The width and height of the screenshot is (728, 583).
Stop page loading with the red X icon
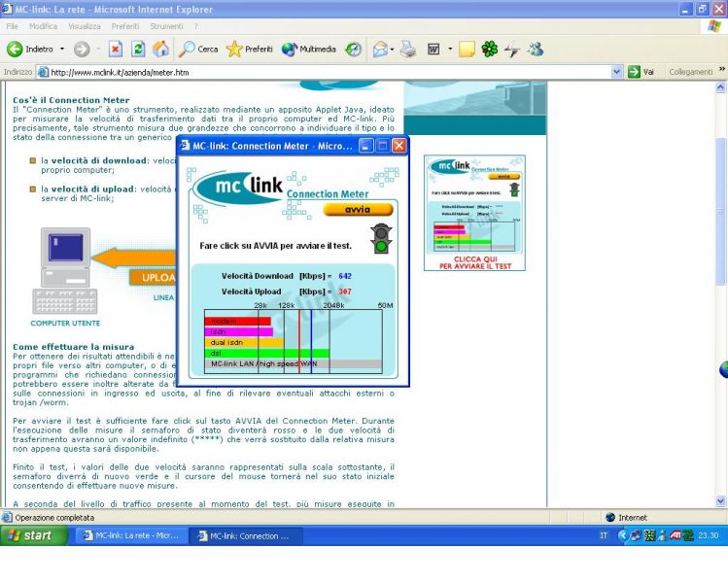tap(116, 49)
